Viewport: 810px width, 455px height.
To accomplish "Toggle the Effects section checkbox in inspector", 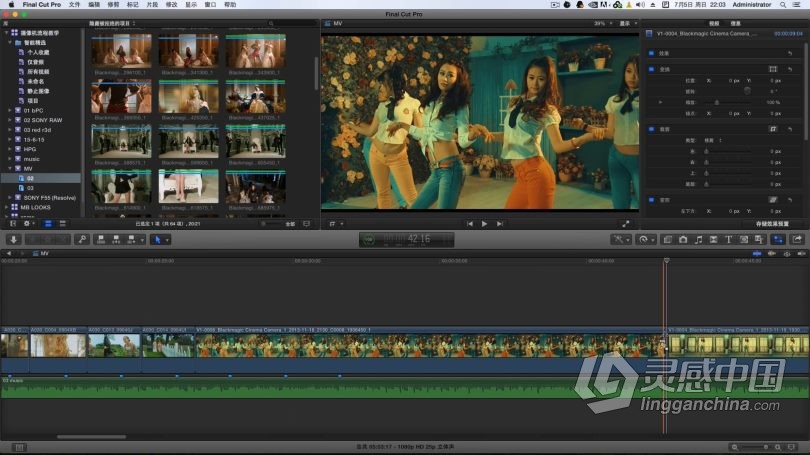I will pyautogui.click(x=651, y=53).
